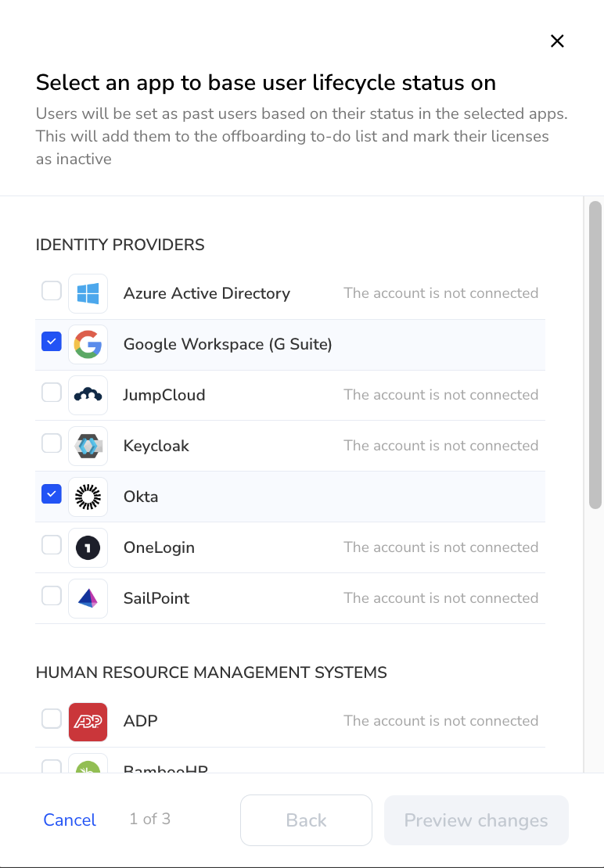
Task: Click the Okta sunburst logo
Action: [88, 497]
